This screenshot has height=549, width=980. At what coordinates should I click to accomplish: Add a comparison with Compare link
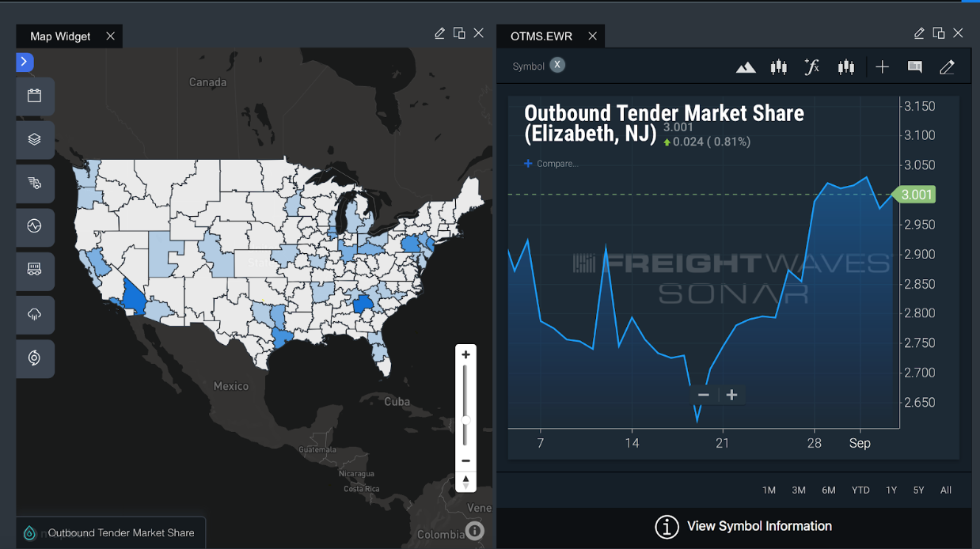552,164
